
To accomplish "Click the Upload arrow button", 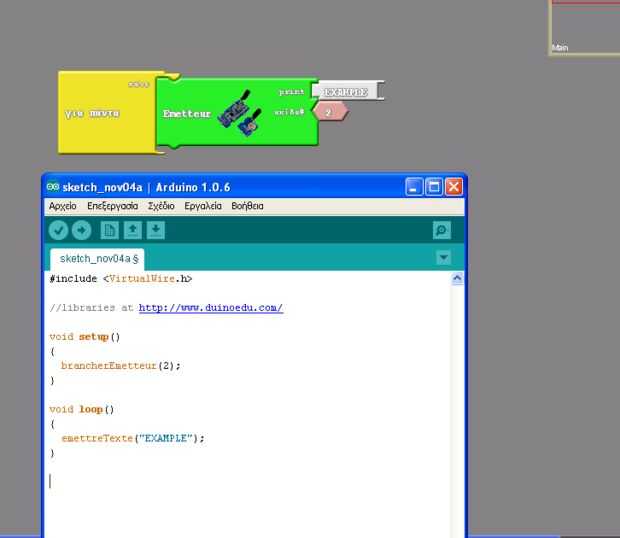I will coord(82,230).
